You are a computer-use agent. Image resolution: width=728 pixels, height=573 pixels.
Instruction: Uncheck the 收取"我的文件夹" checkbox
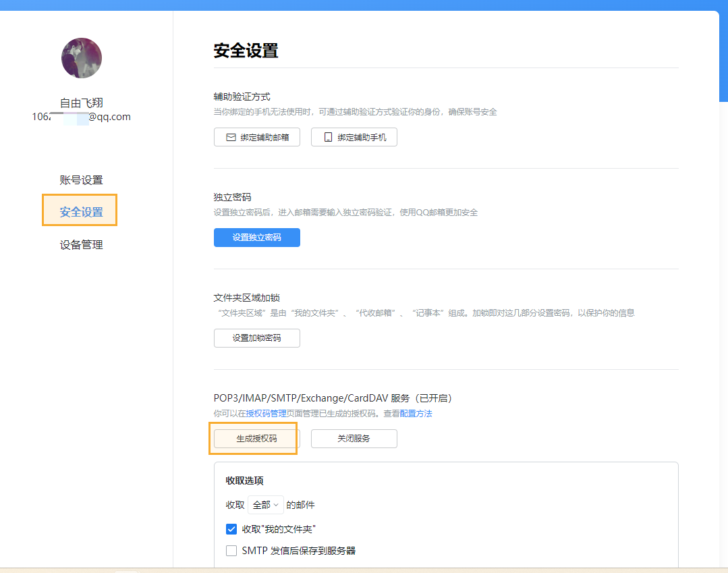231,529
